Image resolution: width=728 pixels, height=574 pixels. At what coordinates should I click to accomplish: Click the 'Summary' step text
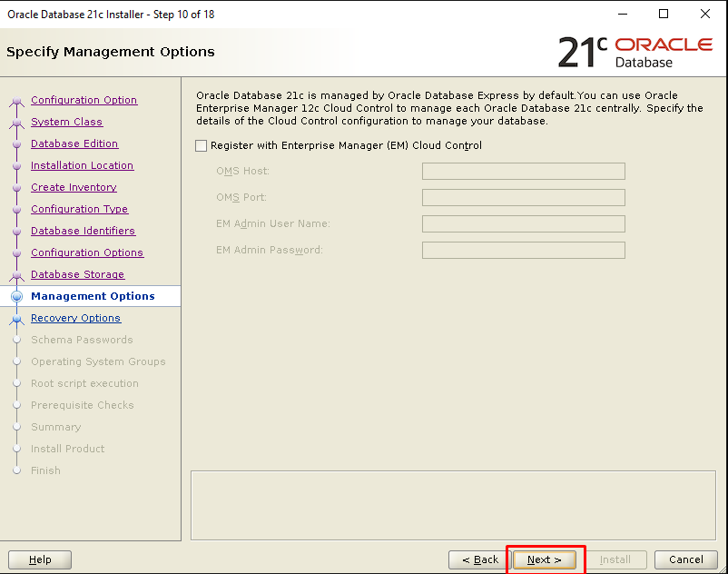click(55, 427)
